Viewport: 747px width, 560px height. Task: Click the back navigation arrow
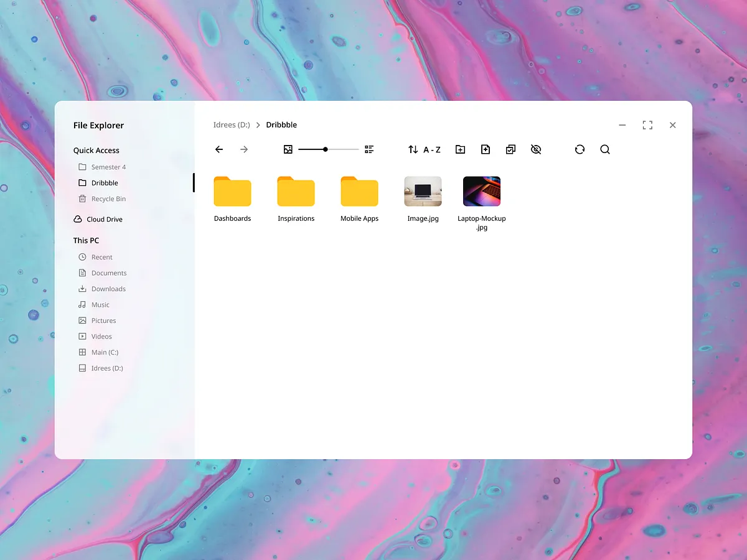point(218,149)
